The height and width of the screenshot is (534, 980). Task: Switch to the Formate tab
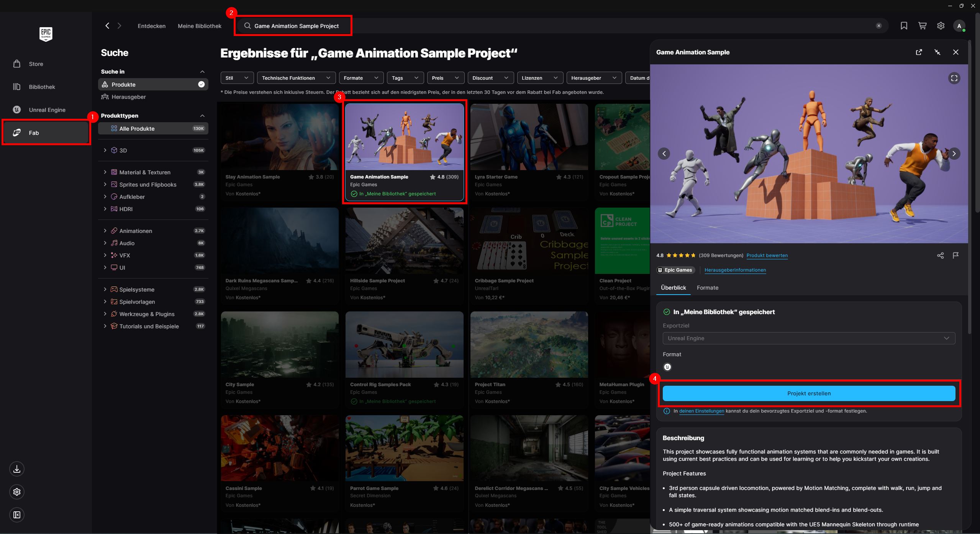[707, 288]
